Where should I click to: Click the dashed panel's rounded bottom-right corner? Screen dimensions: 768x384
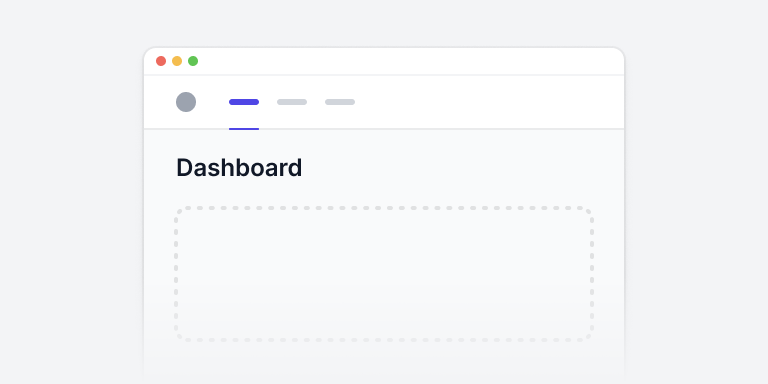tap(589, 337)
